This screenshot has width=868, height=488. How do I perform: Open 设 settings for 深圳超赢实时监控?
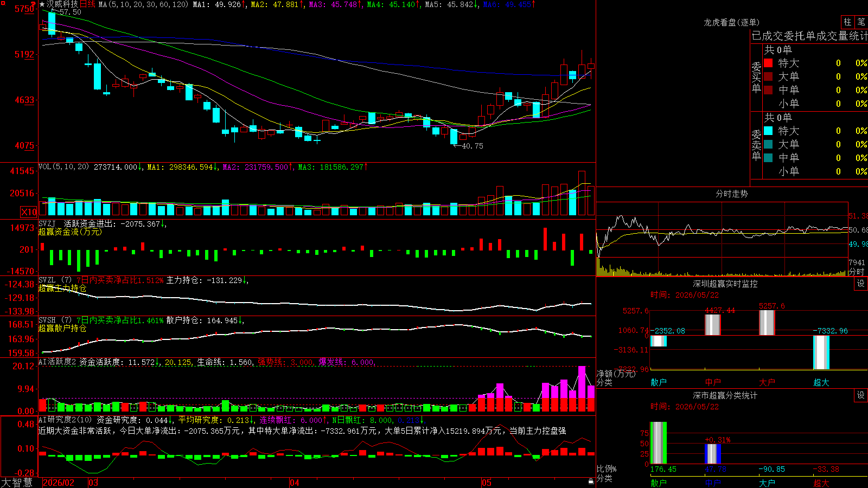click(x=861, y=284)
